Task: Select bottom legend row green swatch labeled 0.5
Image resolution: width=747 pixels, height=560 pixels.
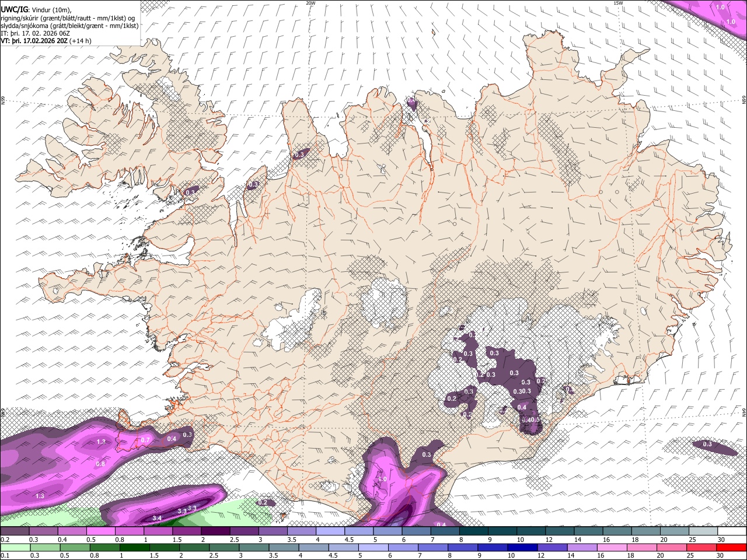Action: tap(74, 547)
